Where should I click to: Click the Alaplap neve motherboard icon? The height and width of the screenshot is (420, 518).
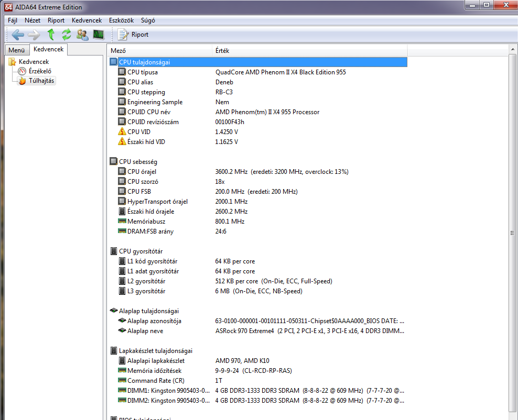click(122, 330)
